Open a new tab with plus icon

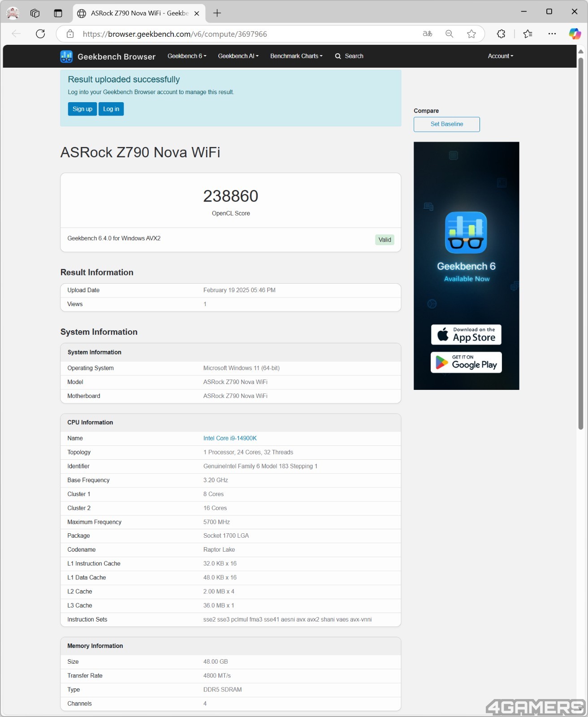coord(217,13)
